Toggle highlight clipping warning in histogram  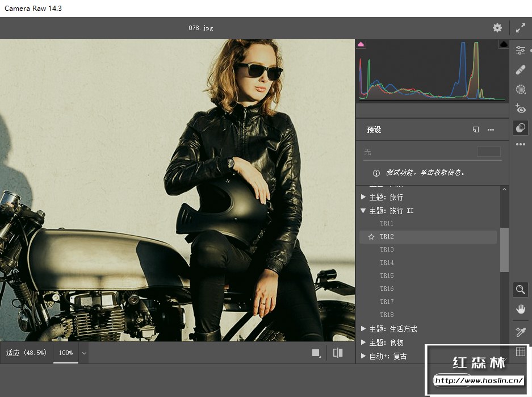pyautogui.click(x=503, y=44)
